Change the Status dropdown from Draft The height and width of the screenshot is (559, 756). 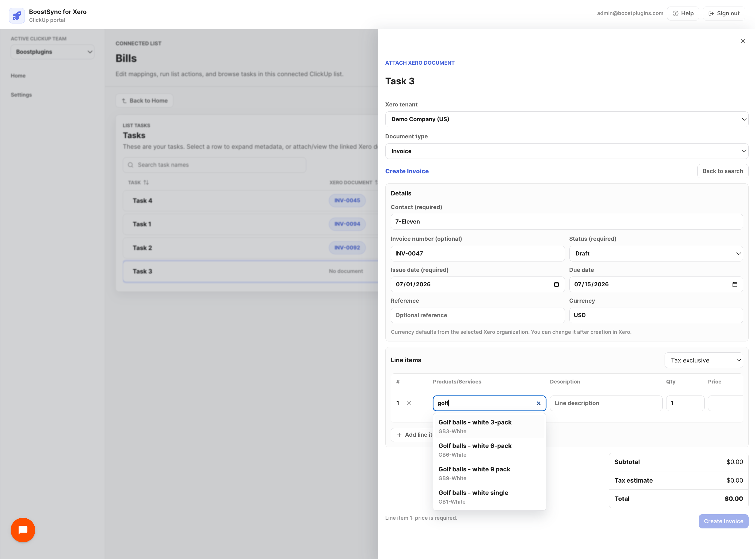point(656,254)
